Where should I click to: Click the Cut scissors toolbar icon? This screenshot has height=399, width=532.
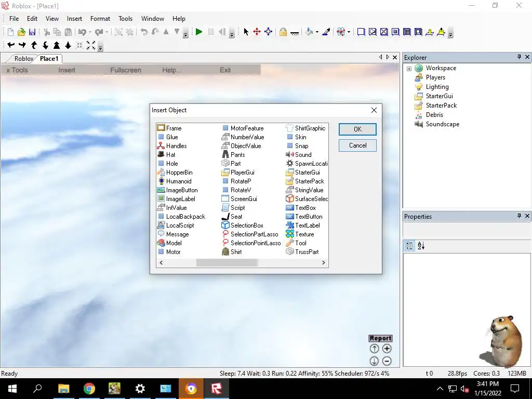(47, 32)
